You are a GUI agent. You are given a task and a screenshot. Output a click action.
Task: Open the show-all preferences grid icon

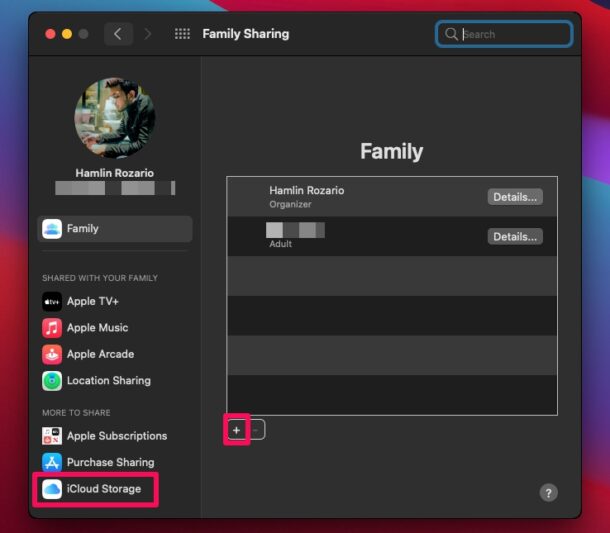(x=182, y=34)
